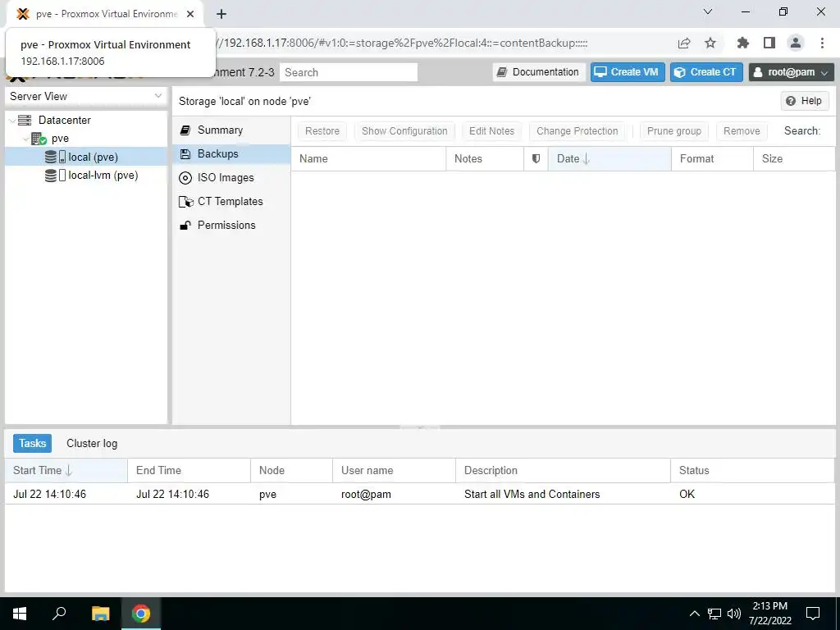The height and width of the screenshot is (630, 840).
Task: Click the local (pve) storage icon
Action: tap(55, 157)
